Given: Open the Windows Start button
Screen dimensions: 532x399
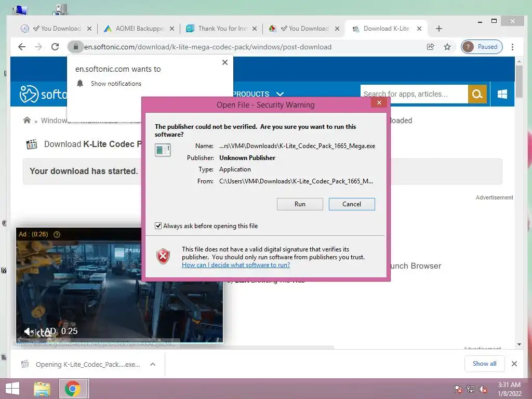Looking at the screenshot, I should pos(12,389).
